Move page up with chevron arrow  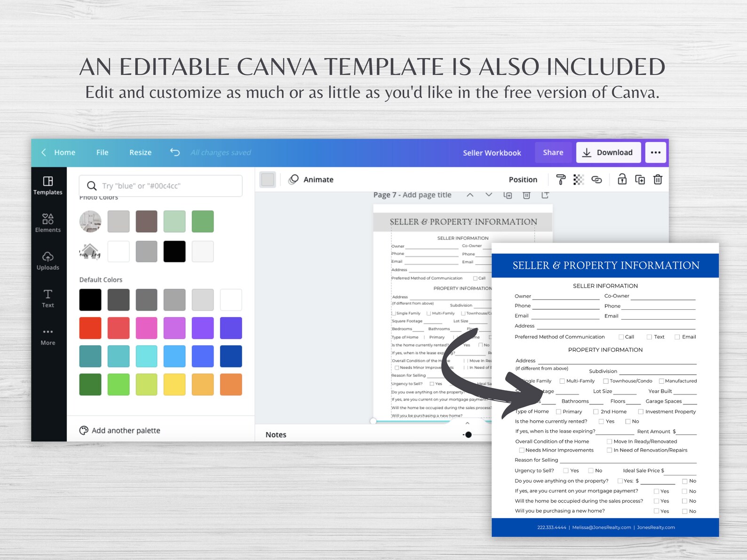click(470, 195)
